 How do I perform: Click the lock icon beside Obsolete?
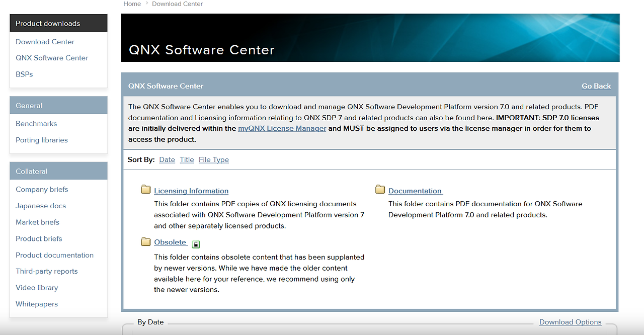pyautogui.click(x=196, y=243)
